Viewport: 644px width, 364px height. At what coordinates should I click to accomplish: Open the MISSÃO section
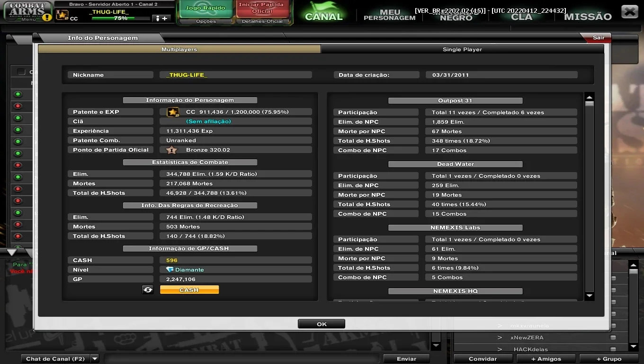(588, 17)
